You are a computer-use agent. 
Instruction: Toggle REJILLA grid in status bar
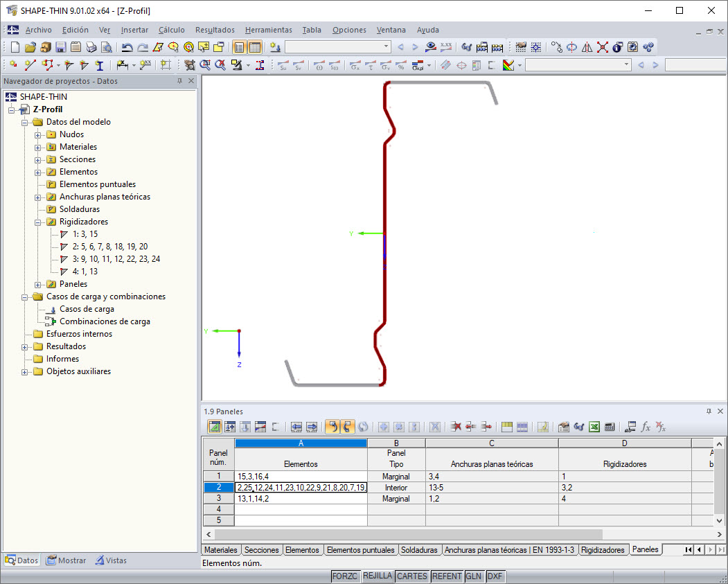378,576
